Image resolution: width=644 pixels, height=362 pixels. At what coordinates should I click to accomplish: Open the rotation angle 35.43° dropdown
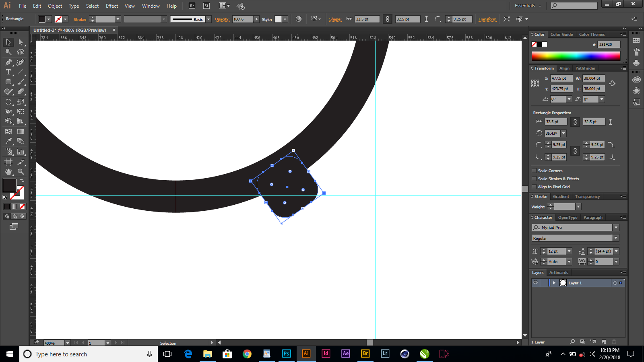(563, 133)
